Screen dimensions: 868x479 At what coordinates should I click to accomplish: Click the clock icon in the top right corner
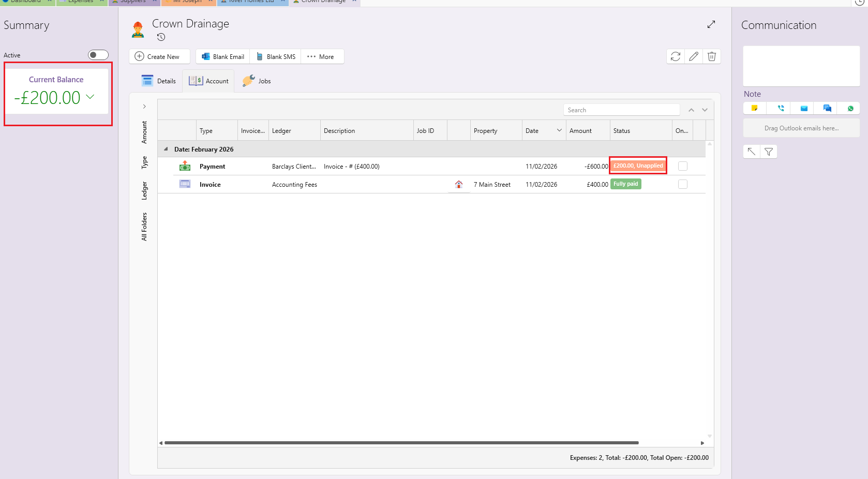click(860, 3)
